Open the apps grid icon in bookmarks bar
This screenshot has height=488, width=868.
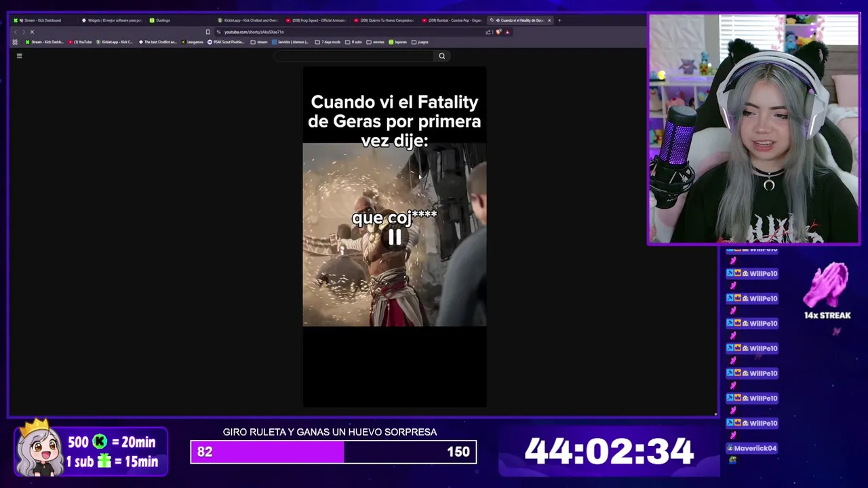[x=15, y=42]
